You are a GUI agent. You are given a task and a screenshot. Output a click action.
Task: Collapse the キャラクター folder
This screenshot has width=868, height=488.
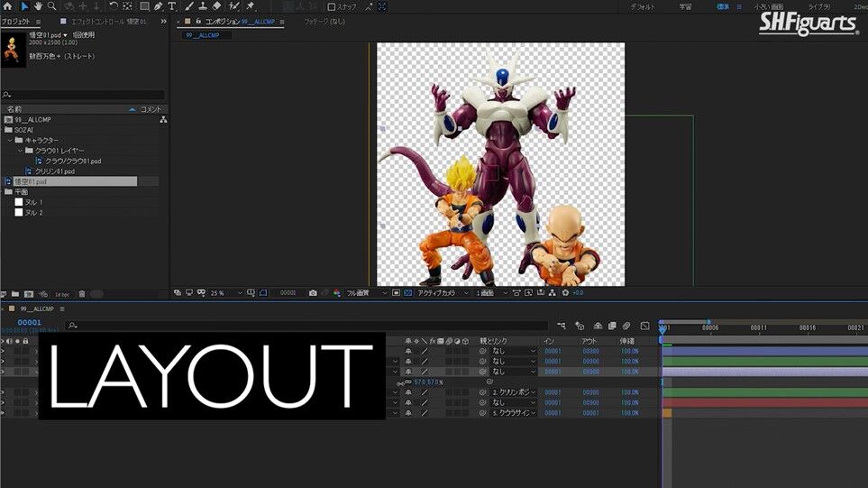pos(10,140)
